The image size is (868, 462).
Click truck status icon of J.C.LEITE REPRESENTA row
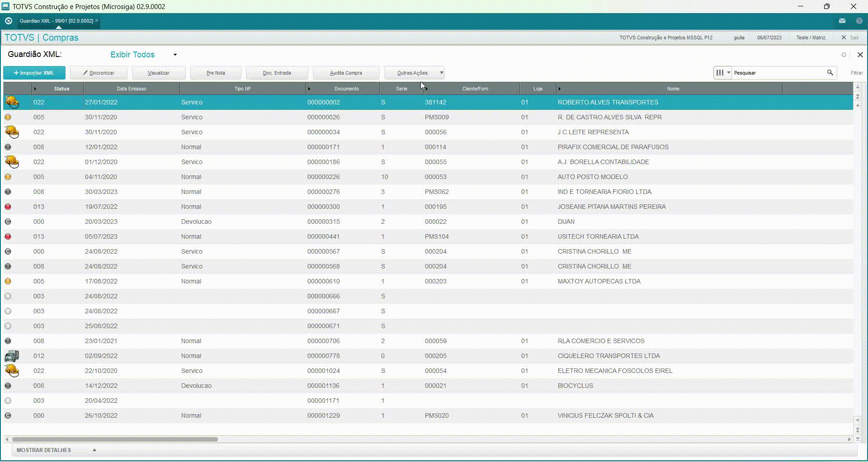12,132
